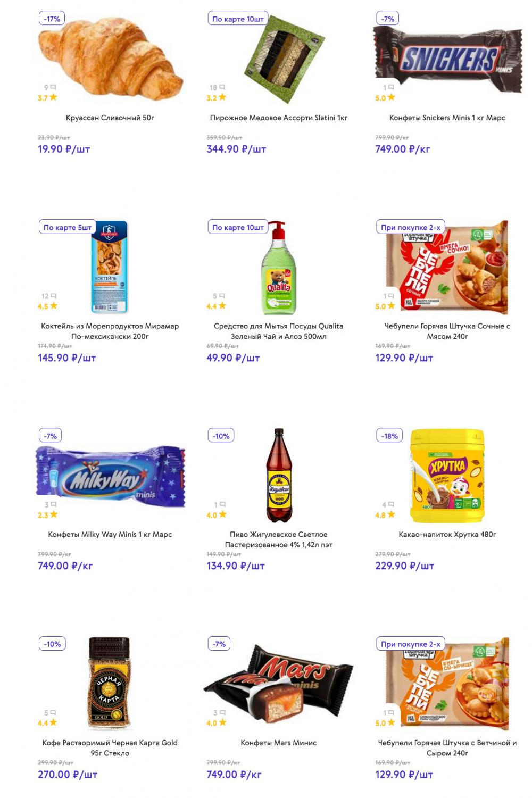Open the Чебупели с Ветчиной и Сыром title

pos(447,748)
